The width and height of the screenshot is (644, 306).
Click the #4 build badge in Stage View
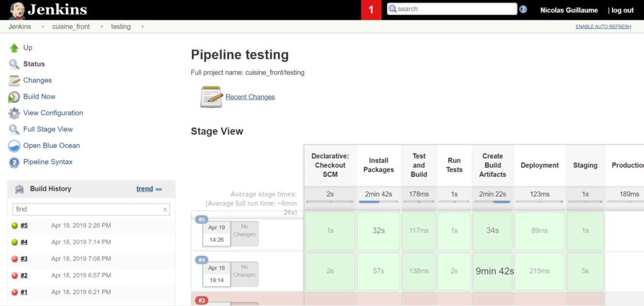tap(201, 260)
